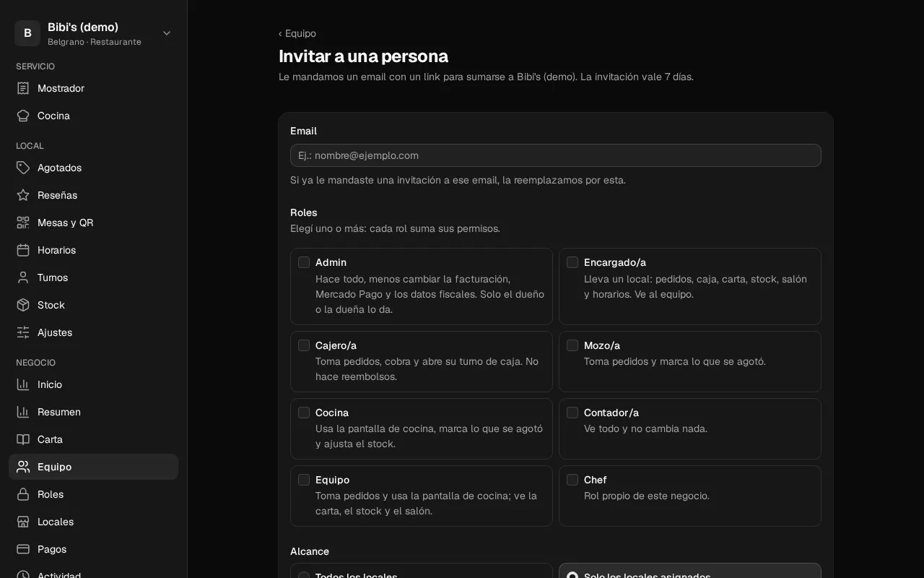
Task: Click the Roles section heading in form
Action: (304, 212)
